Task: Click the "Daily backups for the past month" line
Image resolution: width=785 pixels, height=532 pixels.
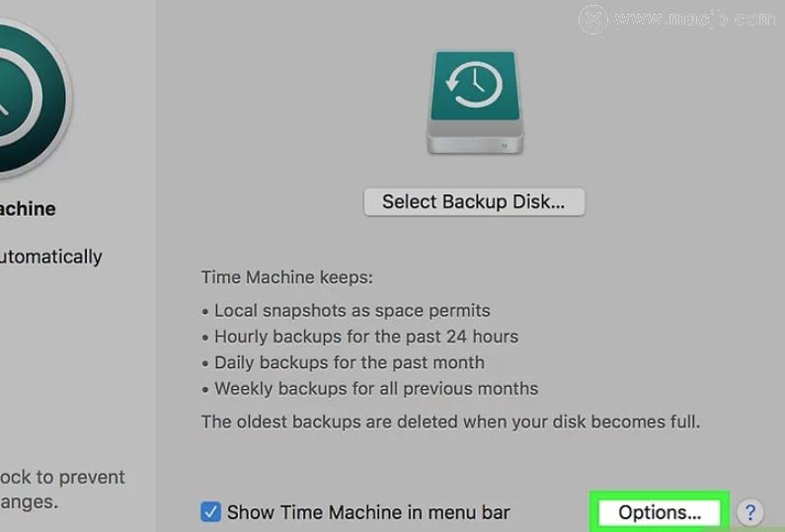Action: 349,362
